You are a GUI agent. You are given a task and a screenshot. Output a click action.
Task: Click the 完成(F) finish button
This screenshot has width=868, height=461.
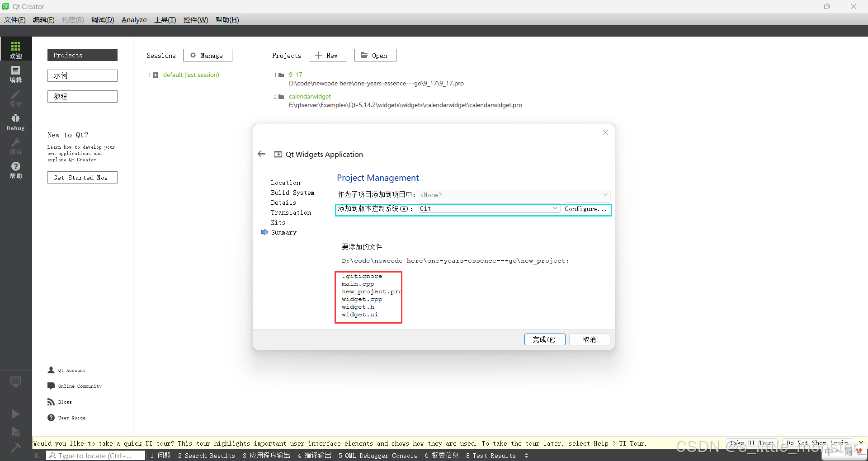click(x=545, y=339)
